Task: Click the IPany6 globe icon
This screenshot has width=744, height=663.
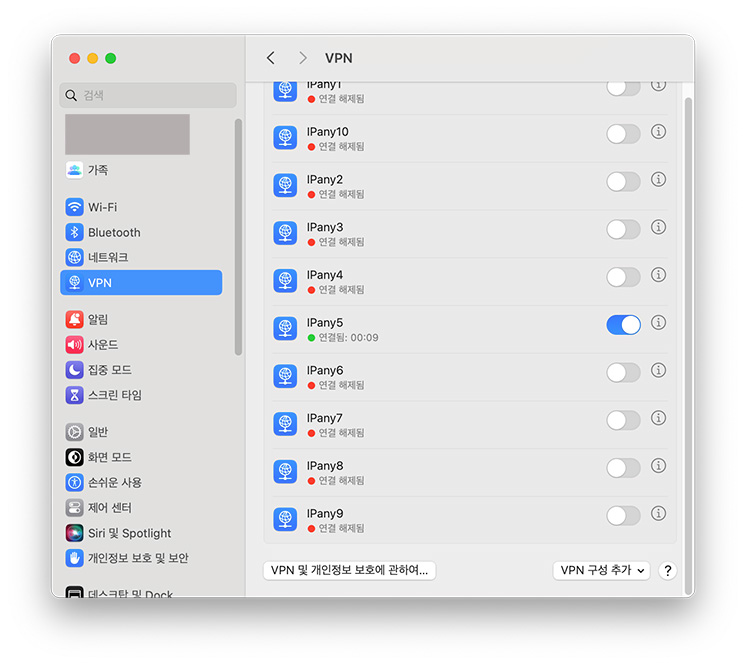Action: pyautogui.click(x=286, y=377)
